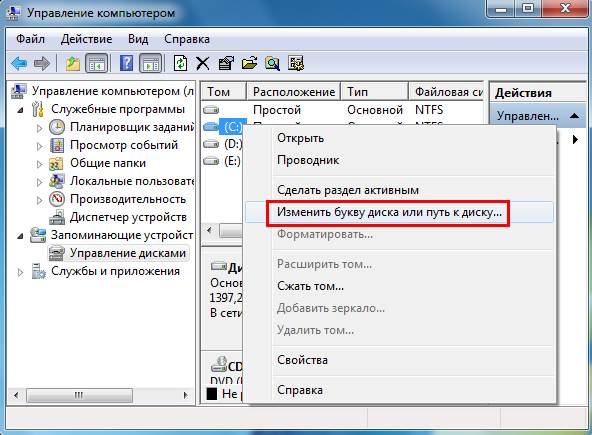Open Help with the blue question-mark icon
Screen dimensions: 592x435
coord(126,63)
